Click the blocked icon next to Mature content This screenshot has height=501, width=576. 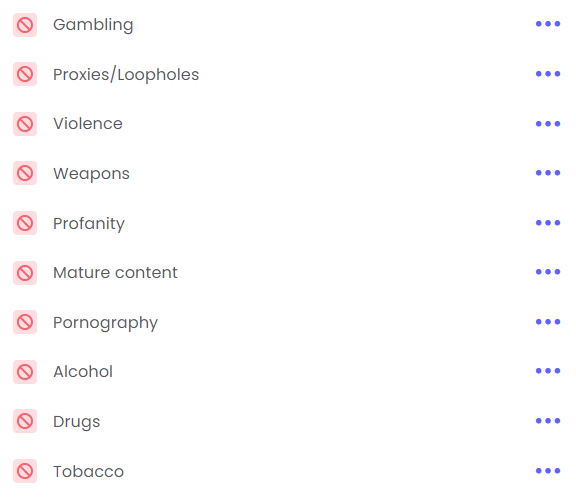click(25, 273)
